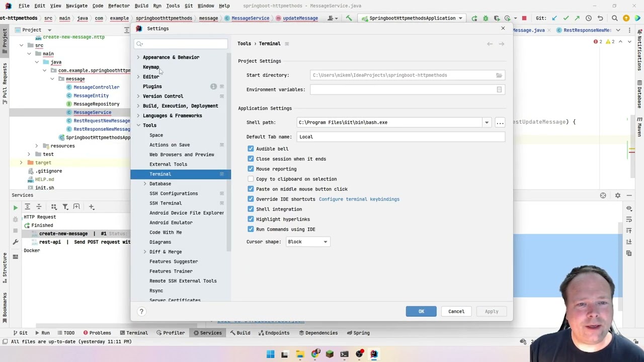This screenshot has width=644, height=362.
Task: Toggle Run Commands using IDE checkbox
Action: coord(251,229)
